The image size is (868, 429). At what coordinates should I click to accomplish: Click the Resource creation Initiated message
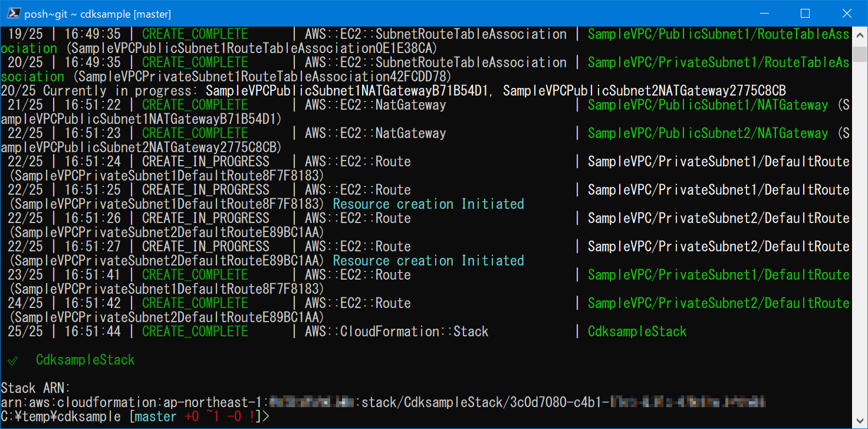coord(428,204)
